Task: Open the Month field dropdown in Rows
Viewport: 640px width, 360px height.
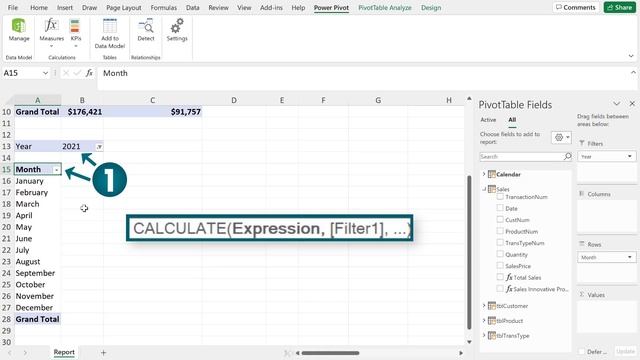Action: (630, 257)
